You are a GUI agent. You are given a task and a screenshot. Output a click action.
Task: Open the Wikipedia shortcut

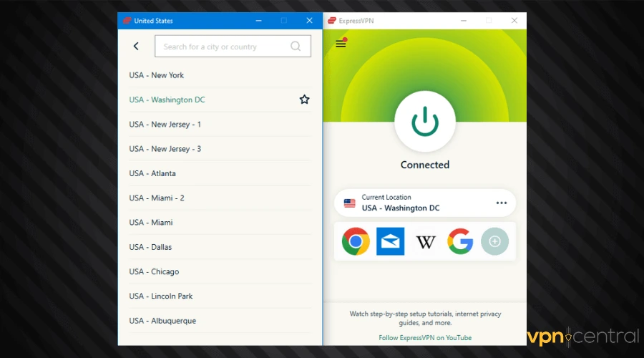click(x=426, y=242)
